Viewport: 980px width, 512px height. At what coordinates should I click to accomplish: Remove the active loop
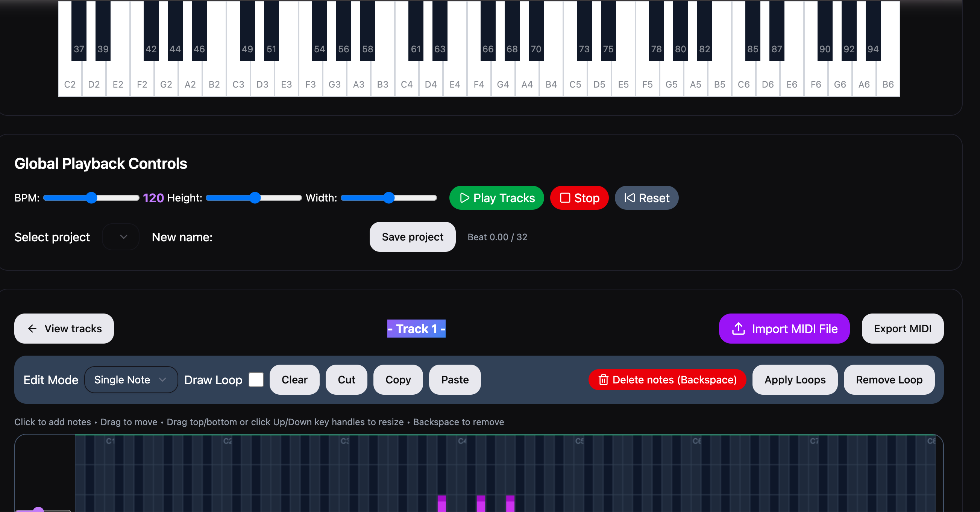click(889, 380)
